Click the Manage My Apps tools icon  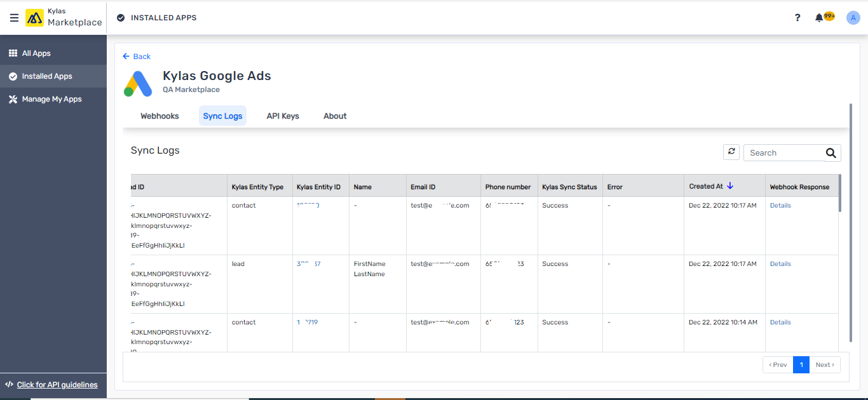point(13,99)
